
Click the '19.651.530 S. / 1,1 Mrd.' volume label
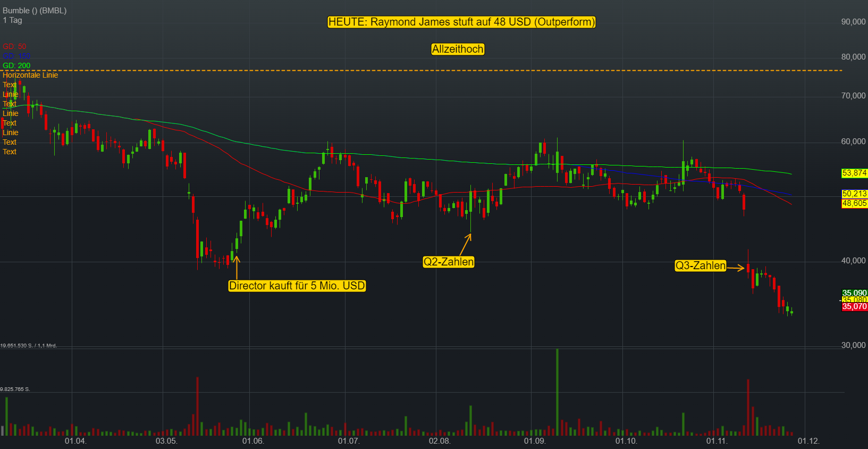tap(29, 346)
